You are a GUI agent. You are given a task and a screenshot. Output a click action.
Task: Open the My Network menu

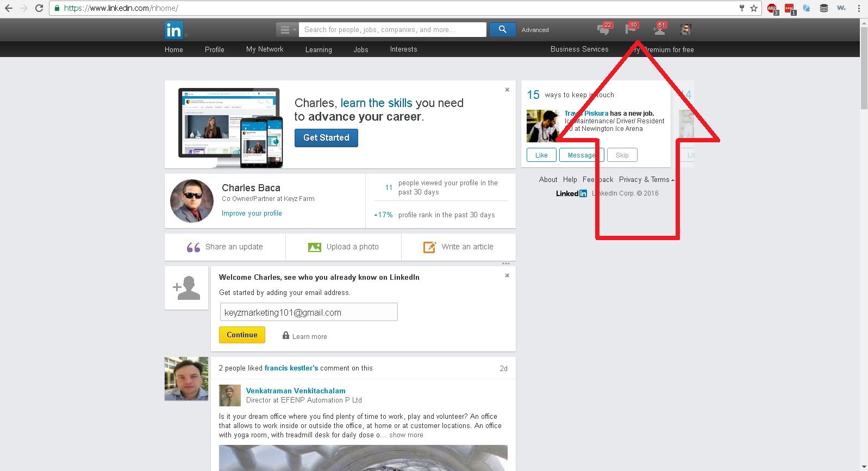point(265,49)
